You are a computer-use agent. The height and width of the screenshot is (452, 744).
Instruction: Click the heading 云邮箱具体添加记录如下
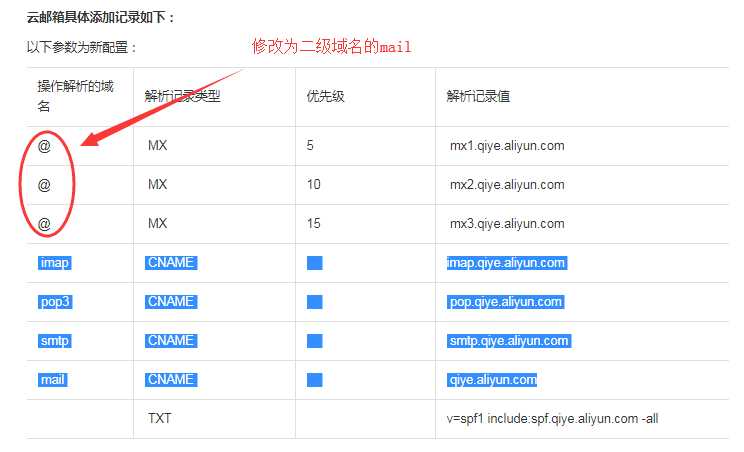click(x=101, y=18)
